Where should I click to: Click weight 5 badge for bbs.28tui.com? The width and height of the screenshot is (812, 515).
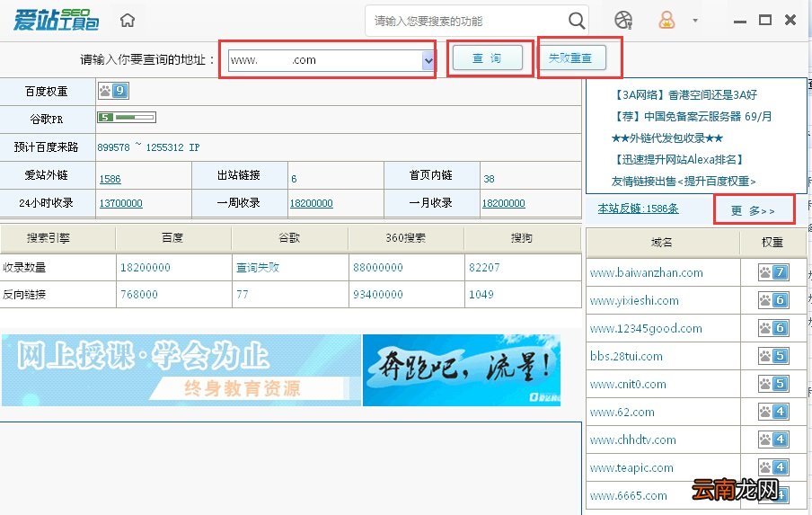point(773,357)
